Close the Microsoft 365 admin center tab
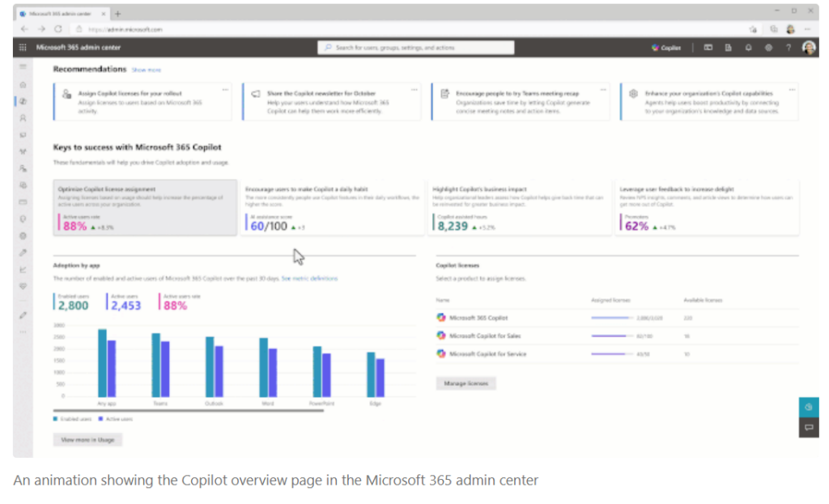The height and width of the screenshot is (504, 829). (104, 14)
